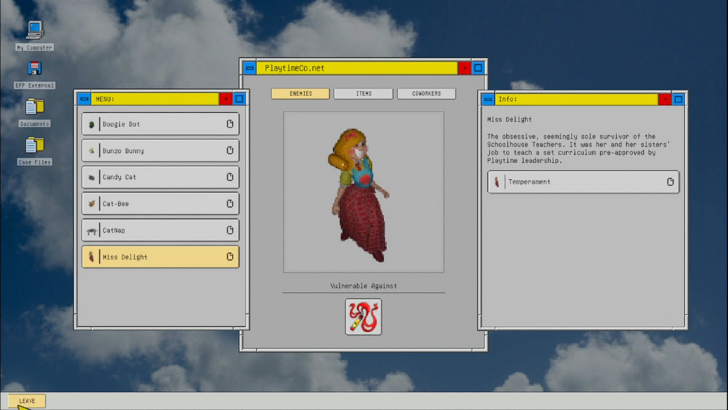Click the clipboard icon next to Boogie Bot
The width and height of the screenshot is (728, 410).
pyautogui.click(x=230, y=124)
